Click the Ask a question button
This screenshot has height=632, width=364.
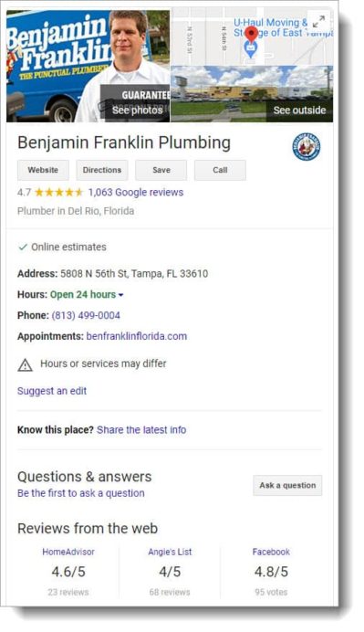[287, 485]
